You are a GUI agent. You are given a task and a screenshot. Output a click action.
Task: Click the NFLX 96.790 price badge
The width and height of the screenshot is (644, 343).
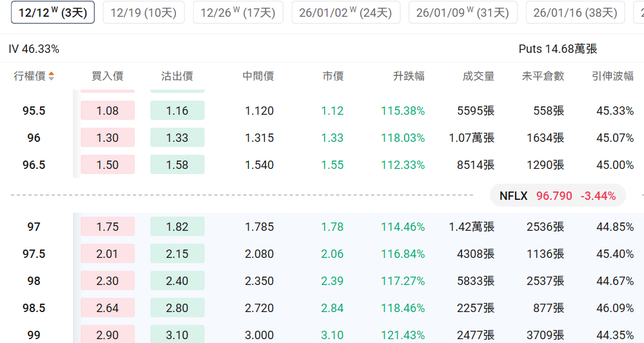tap(557, 195)
